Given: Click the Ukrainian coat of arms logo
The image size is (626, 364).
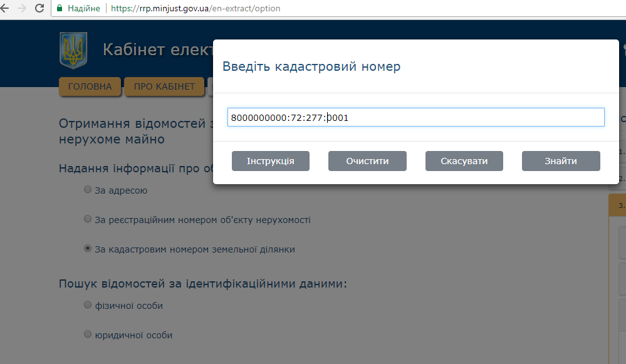Looking at the screenshot, I should pos(73,50).
